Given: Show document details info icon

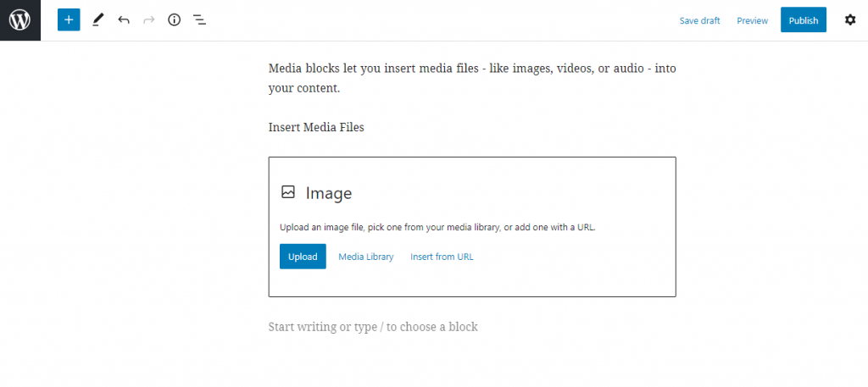Looking at the screenshot, I should (175, 20).
